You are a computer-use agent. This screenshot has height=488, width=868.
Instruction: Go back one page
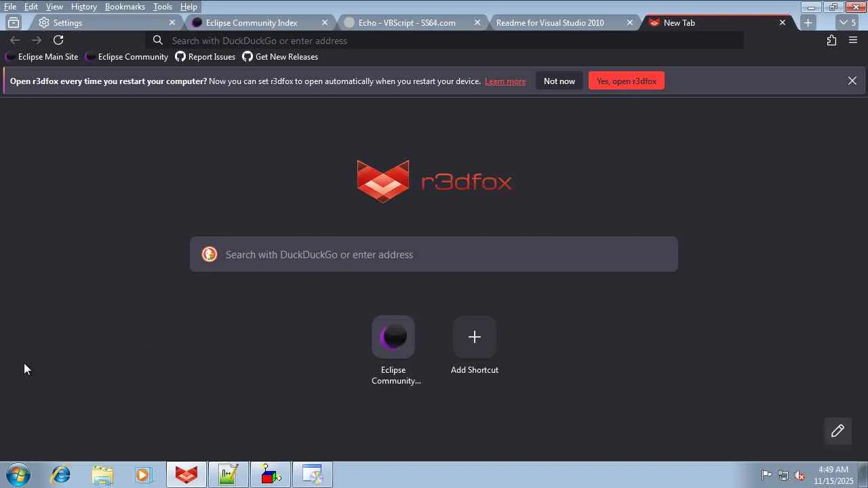pyautogui.click(x=15, y=41)
